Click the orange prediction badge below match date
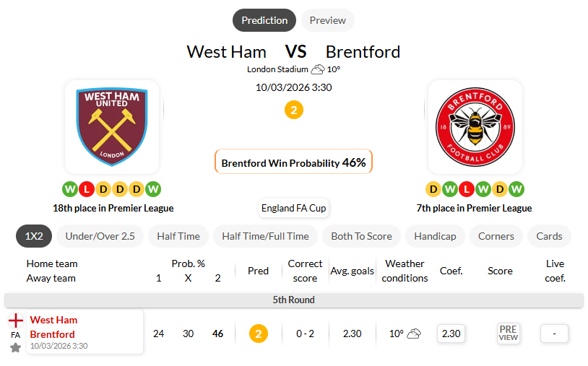This screenshot has height=366, width=588. point(293,110)
